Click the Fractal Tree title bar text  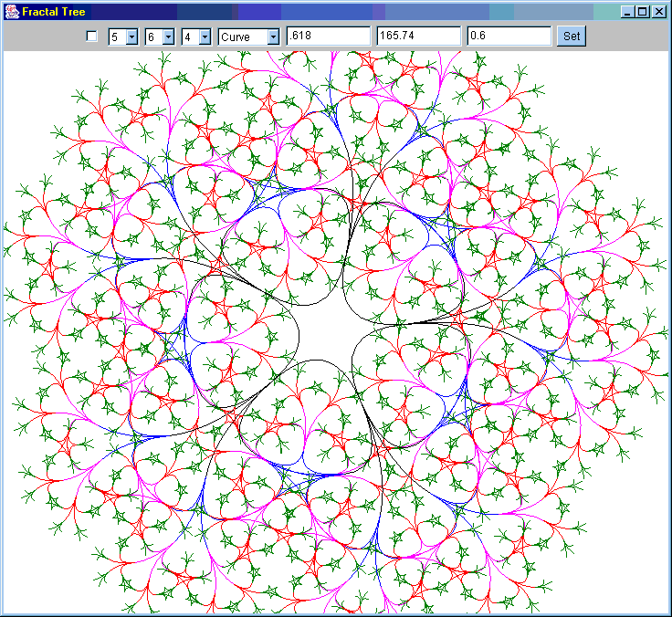(54, 12)
